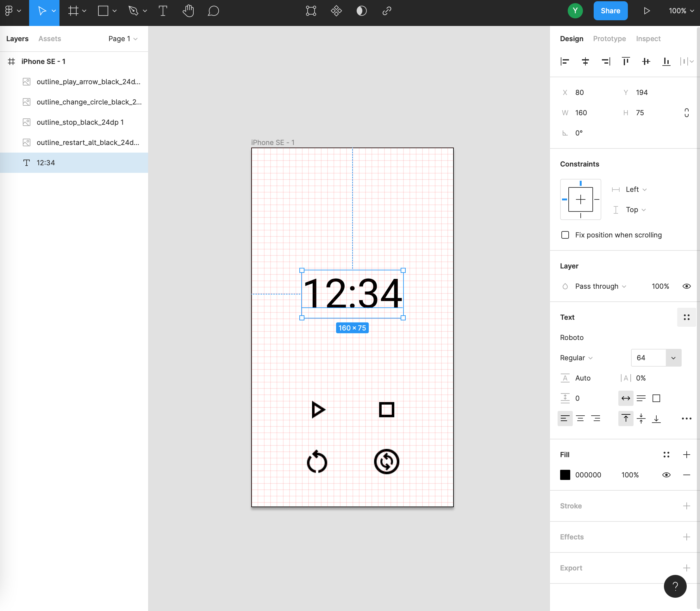
Task: Set text align center
Action: click(x=580, y=418)
